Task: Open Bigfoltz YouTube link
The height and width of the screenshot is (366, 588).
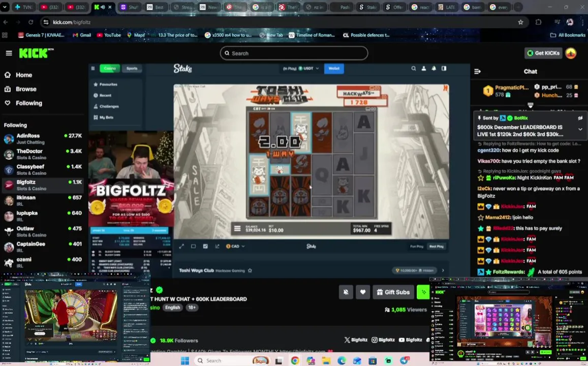Action: click(410, 340)
